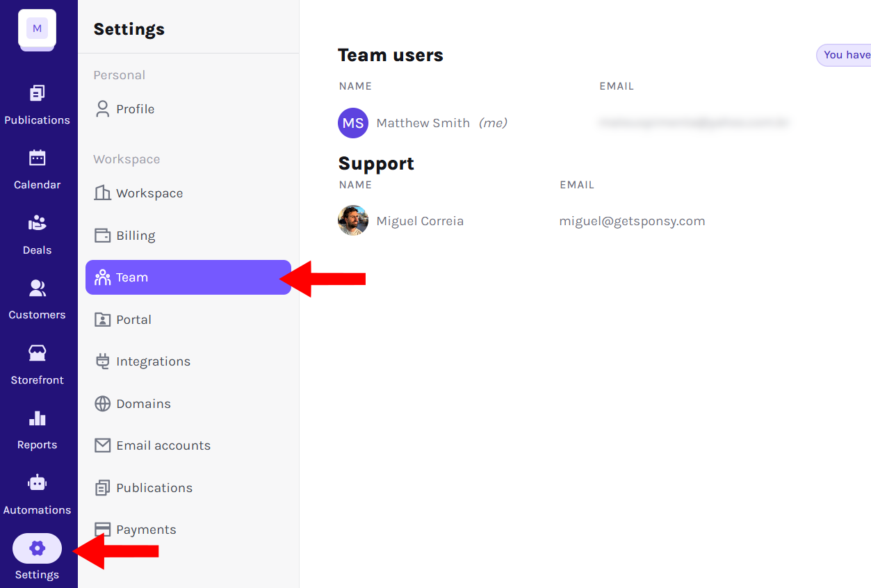Image resolution: width=871 pixels, height=588 pixels.
Task: Select Profile in the settings menu
Action: point(136,109)
